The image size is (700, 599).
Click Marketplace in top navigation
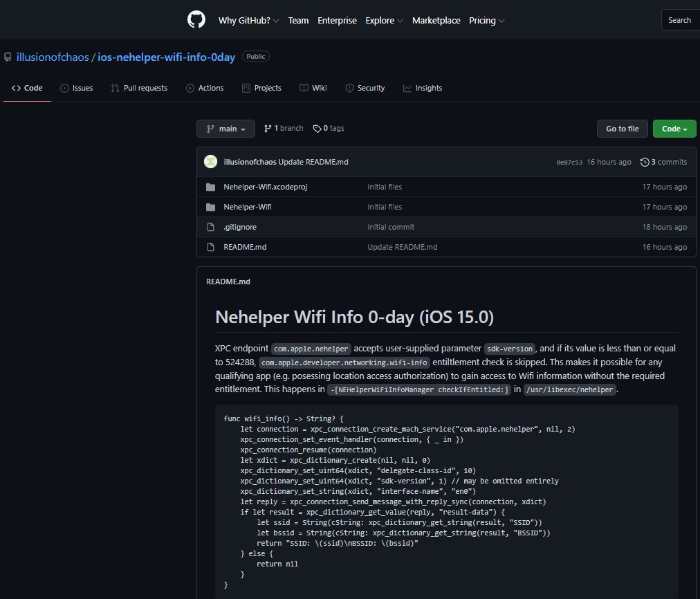[436, 21]
